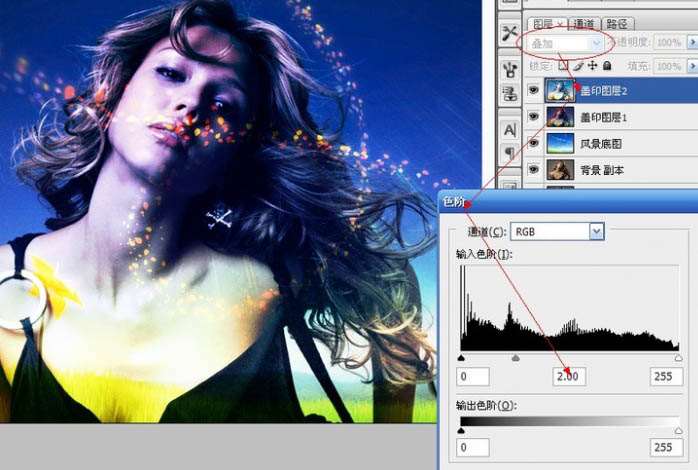
Task: Open the Character panel dock icon
Action: [x=510, y=130]
